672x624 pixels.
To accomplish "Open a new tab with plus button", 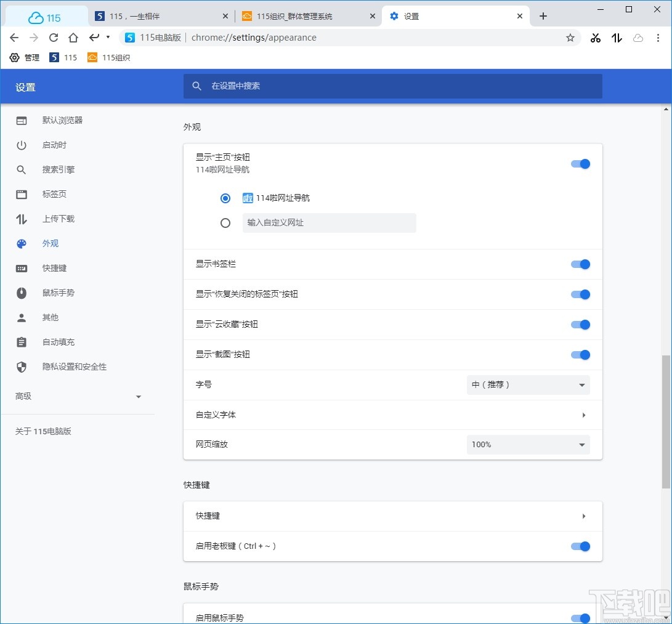I will click(543, 16).
